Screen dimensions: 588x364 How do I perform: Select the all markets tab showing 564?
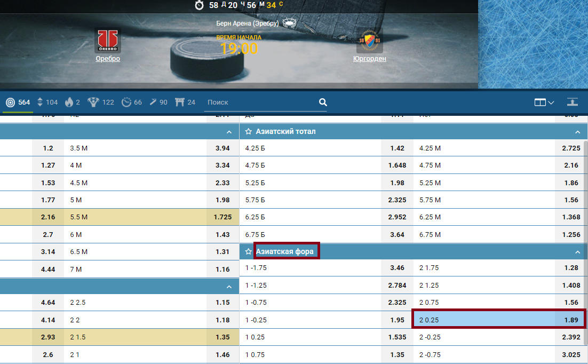(x=18, y=102)
